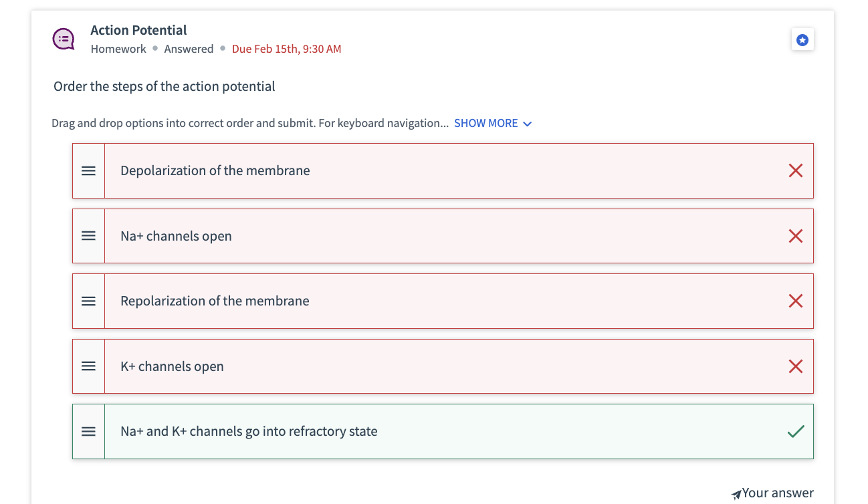This screenshot has width=868, height=504.
Task: Click the Action Potential question title
Action: pos(138,30)
